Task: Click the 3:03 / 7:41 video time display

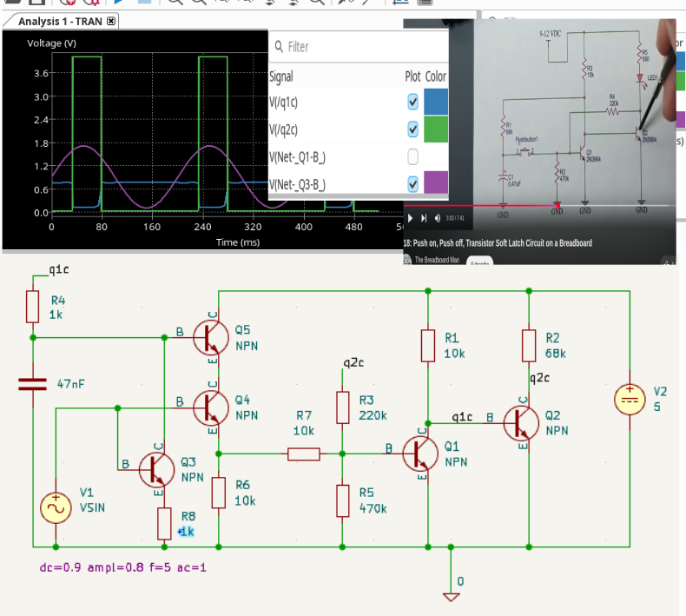Action: 455,218
